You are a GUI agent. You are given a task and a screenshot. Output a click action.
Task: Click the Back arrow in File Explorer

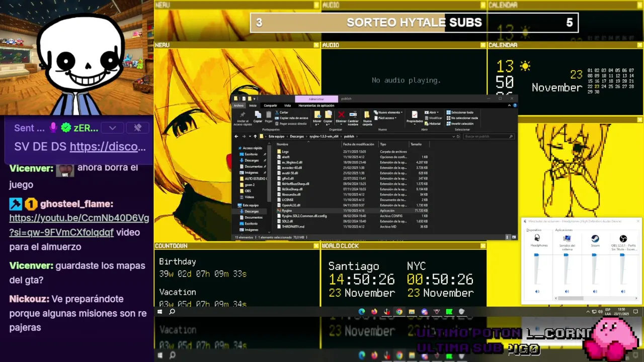pos(236,136)
